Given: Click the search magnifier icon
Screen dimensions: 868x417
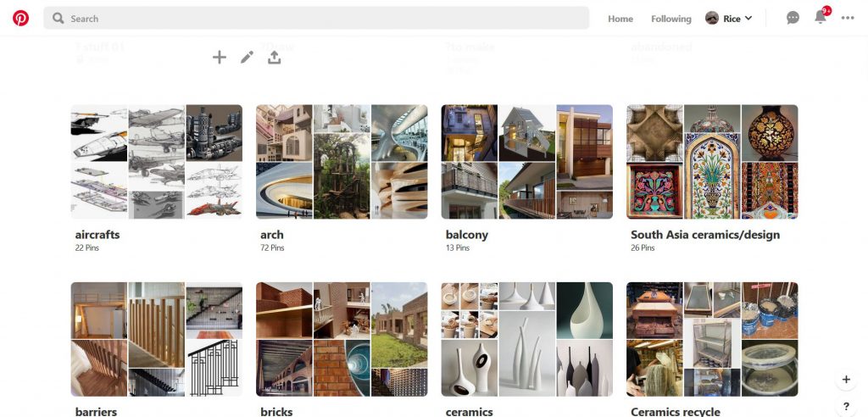Looking at the screenshot, I should coord(58,19).
